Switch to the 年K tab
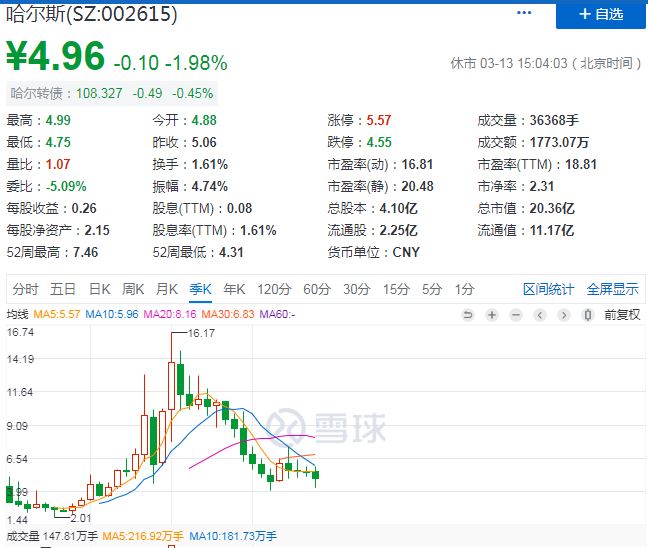This screenshot has height=548, width=648. point(234,289)
